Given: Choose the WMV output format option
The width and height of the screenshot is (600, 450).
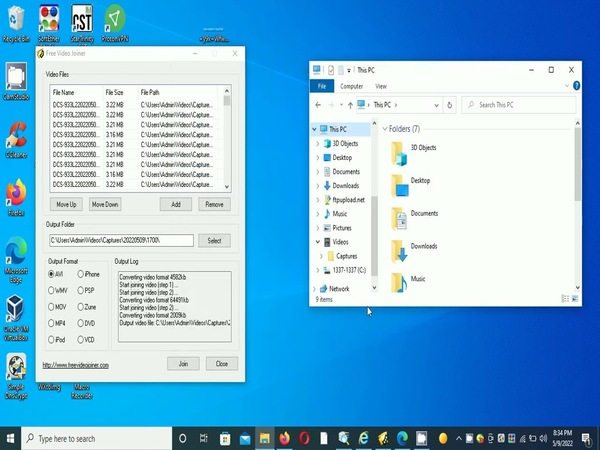Looking at the screenshot, I should 52,290.
